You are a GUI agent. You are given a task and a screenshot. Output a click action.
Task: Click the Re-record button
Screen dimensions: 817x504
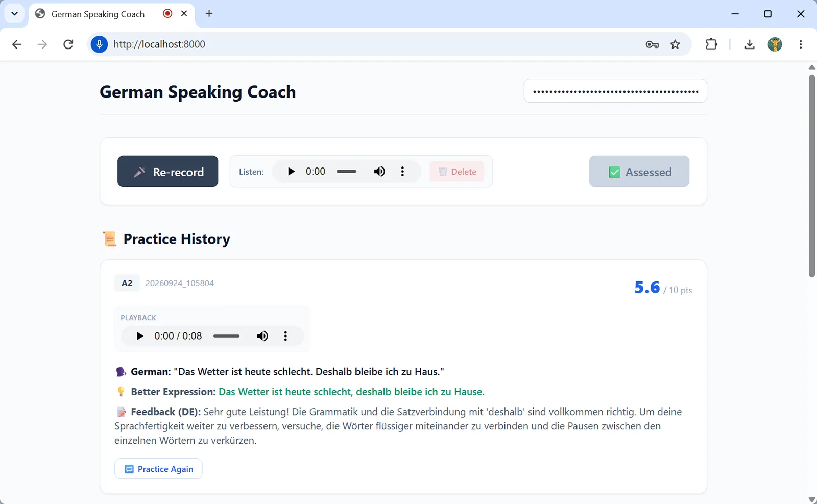coord(167,172)
